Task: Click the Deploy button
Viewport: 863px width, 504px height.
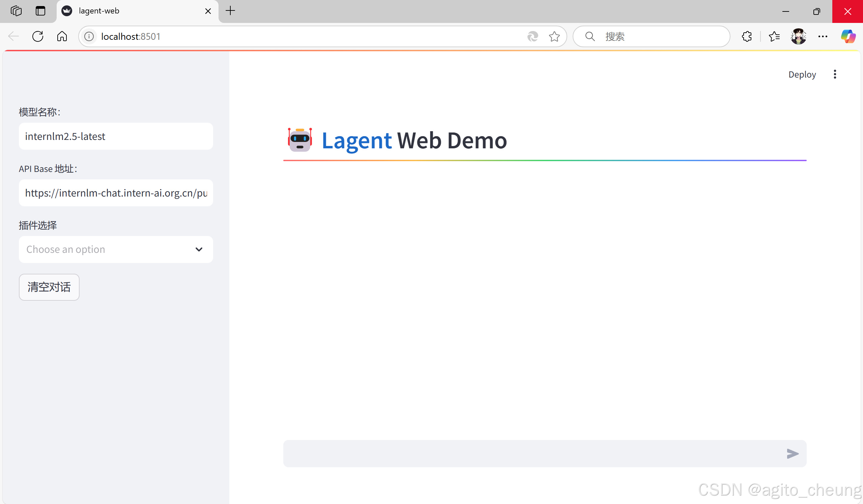Action: 802,74
